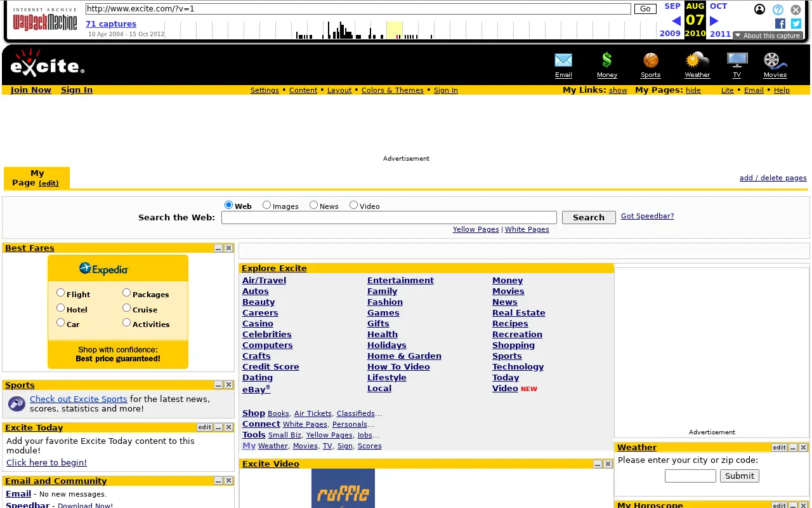This screenshot has height=508, width=812.
Task: Open the Sports basketball icon
Action: point(651,60)
